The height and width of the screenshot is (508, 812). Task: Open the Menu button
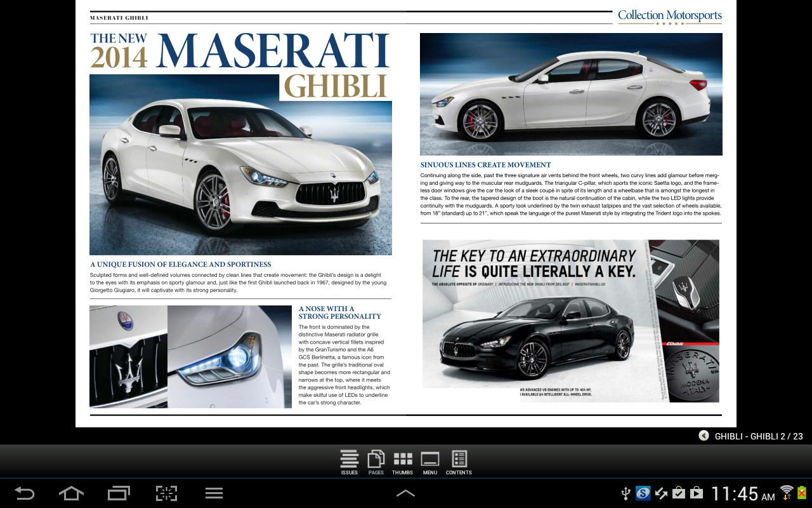[x=430, y=462]
